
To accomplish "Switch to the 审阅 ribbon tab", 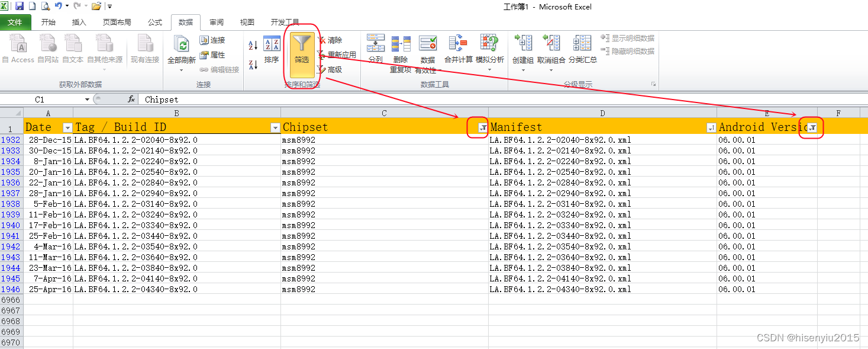I will [217, 23].
